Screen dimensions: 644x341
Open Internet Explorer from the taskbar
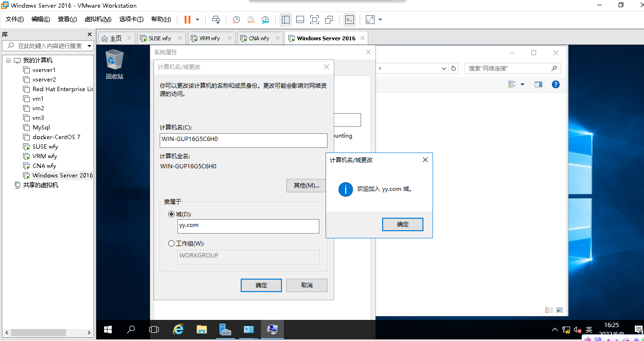pyautogui.click(x=178, y=330)
